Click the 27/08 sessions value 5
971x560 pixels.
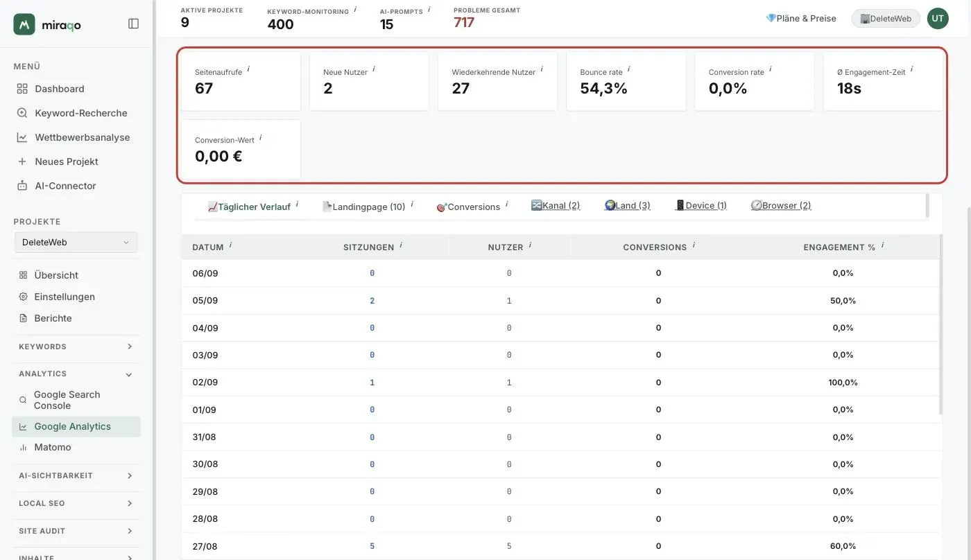[x=372, y=546]
